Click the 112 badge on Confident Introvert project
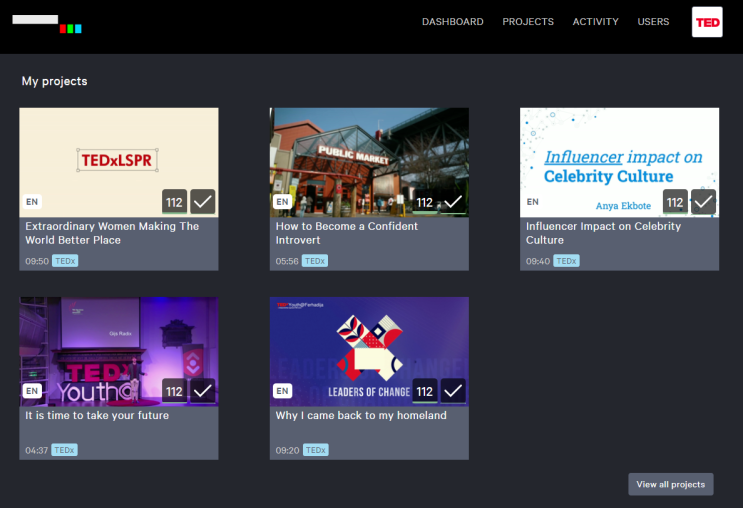 [x=425, y=202]
